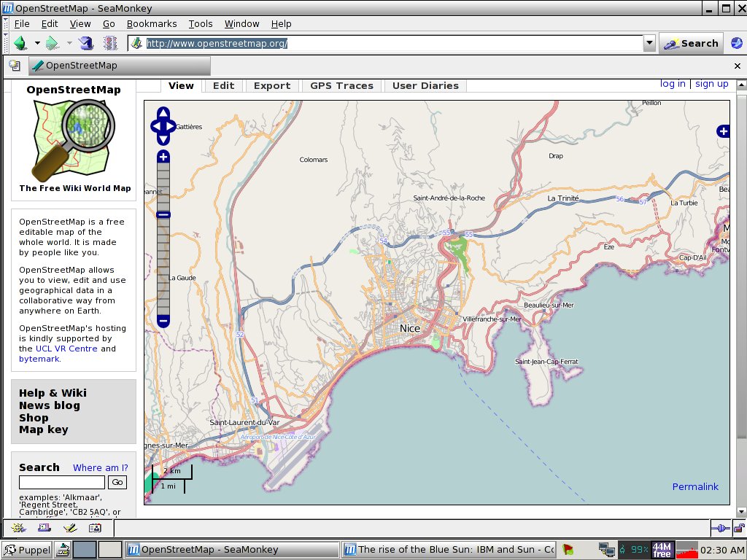Screen dimensions: 747x560
Task: Click the Go button next to the search field
Action: tap(117, 483)
